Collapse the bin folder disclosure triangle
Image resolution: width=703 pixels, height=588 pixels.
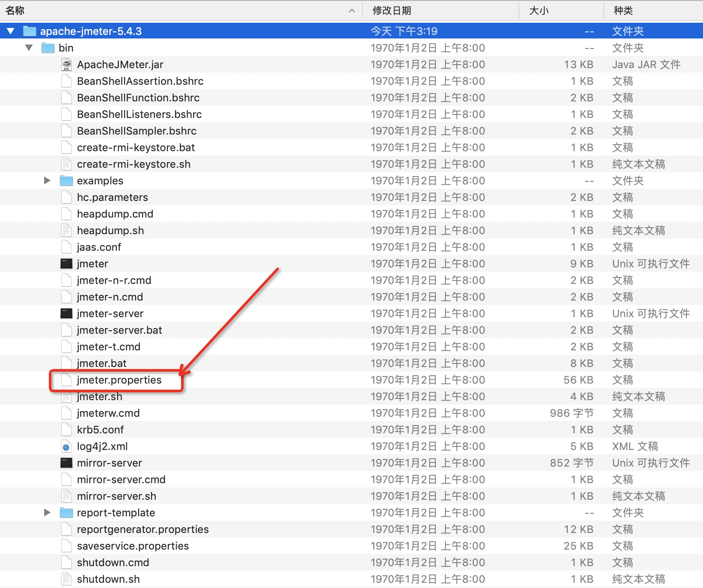click(29, 48)
